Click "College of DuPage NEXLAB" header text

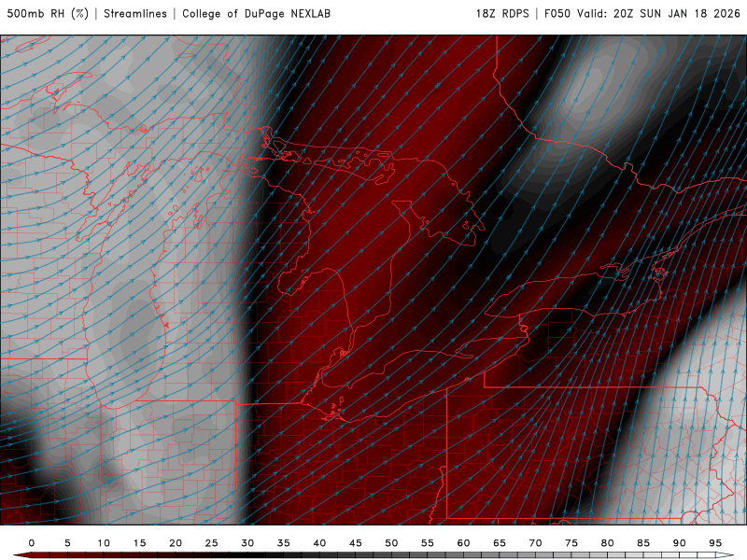click(x=256, y=14)
